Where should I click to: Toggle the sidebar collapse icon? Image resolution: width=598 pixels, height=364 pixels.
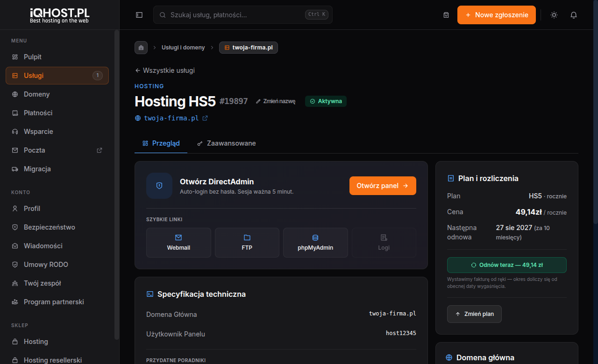click(x=139, y=15)
